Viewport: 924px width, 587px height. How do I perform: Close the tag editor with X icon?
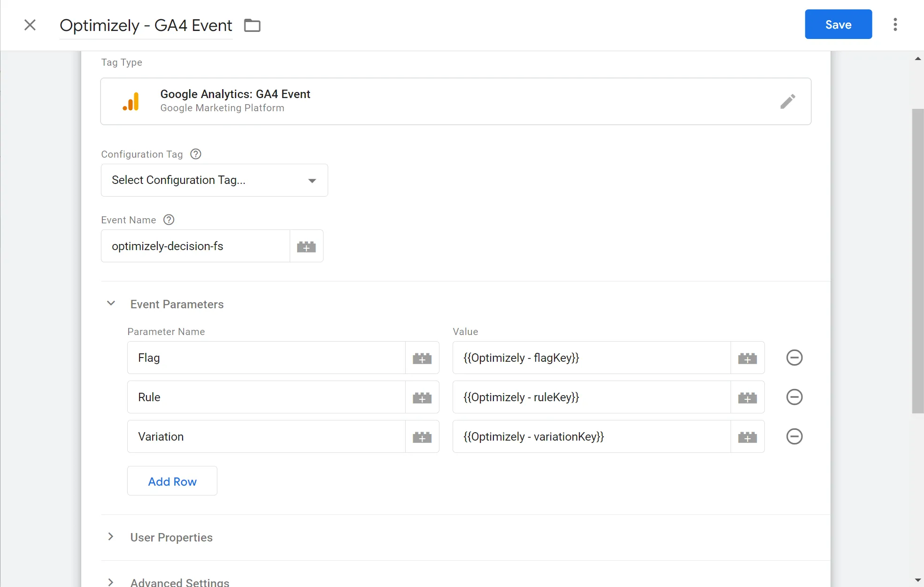point(30,25)
